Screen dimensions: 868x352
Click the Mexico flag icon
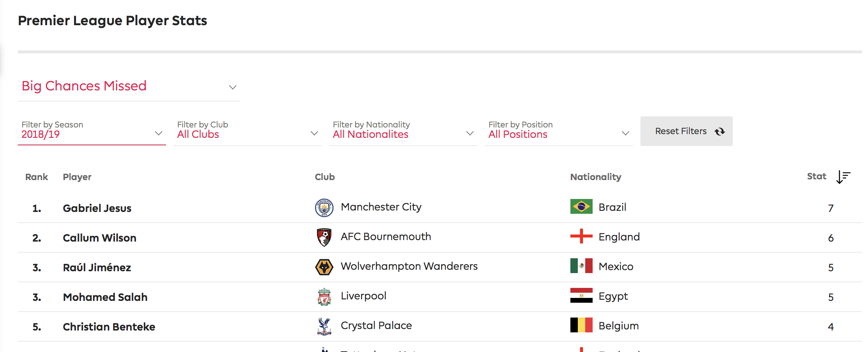[581, 266]
